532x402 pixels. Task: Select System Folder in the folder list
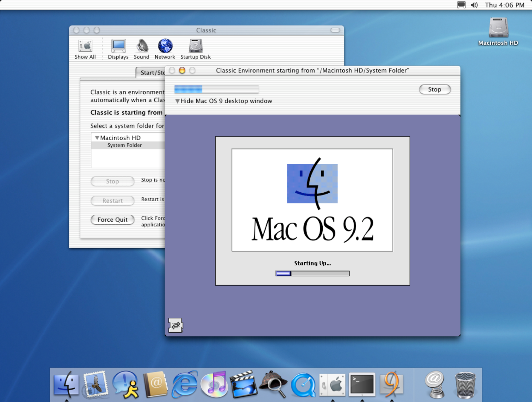point(124,145)
